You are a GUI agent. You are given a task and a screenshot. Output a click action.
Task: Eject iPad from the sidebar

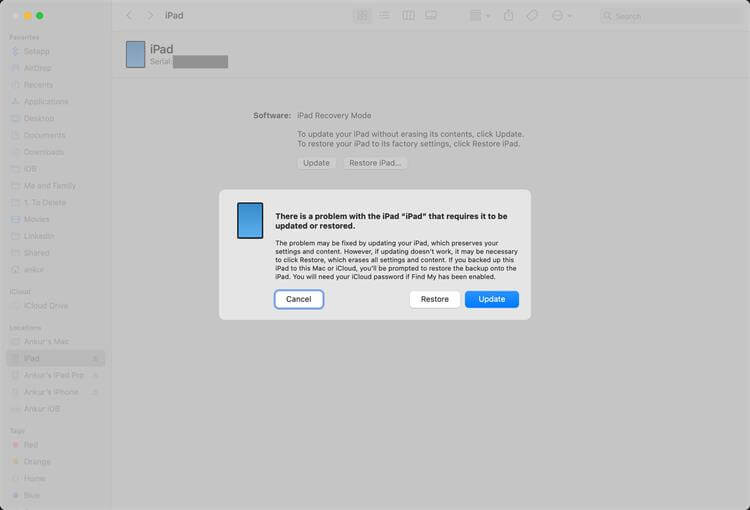pos(96,358)
